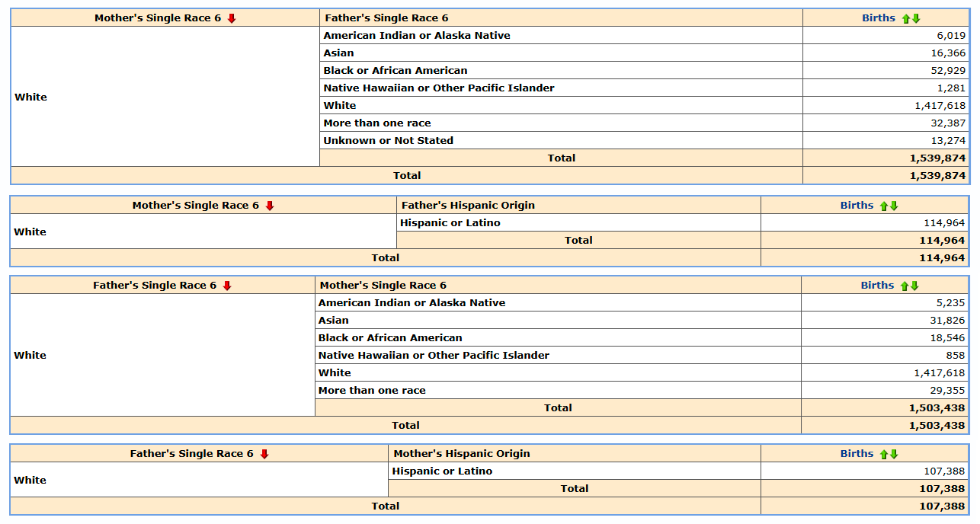Viewport: 980px width, 524px height.
Task: Click the births value 13,274
Action: click(948, 140)
